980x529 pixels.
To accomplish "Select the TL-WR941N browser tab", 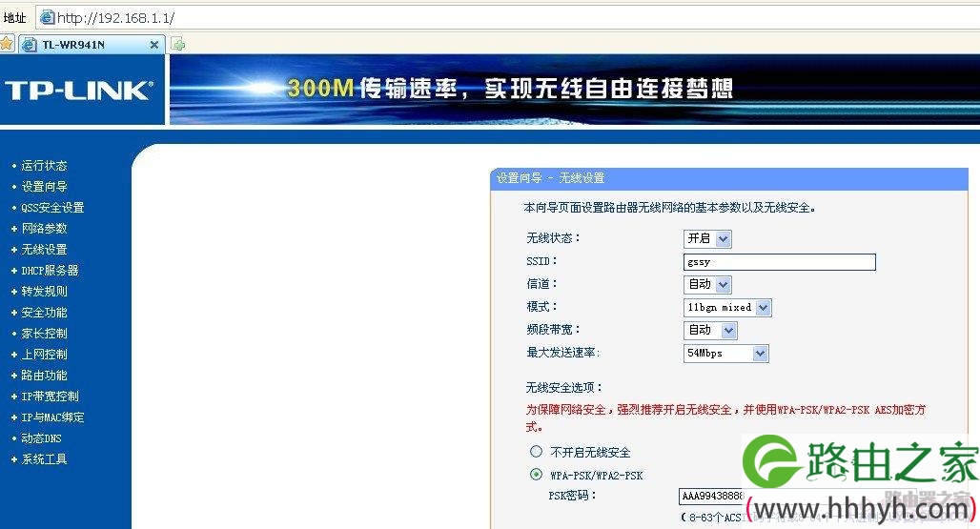I will pyautogui.click(x=92, y=45).
